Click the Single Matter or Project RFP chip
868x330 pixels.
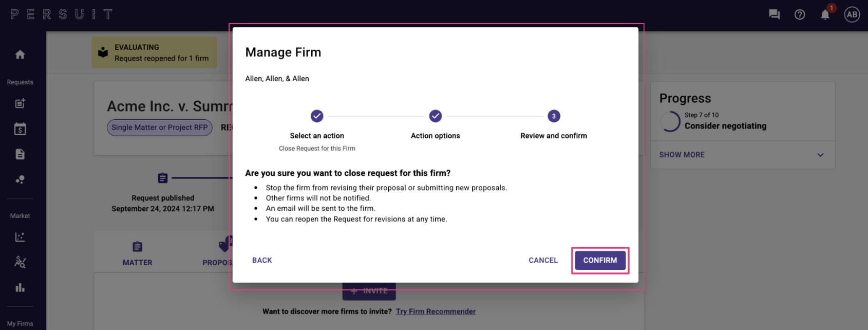[160, 127]
